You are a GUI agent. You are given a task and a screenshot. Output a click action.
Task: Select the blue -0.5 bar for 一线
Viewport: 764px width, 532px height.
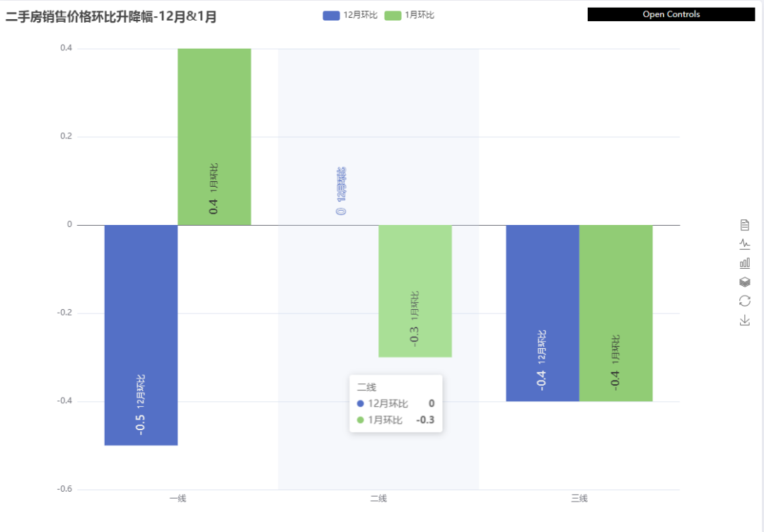(x=141, y=335)
